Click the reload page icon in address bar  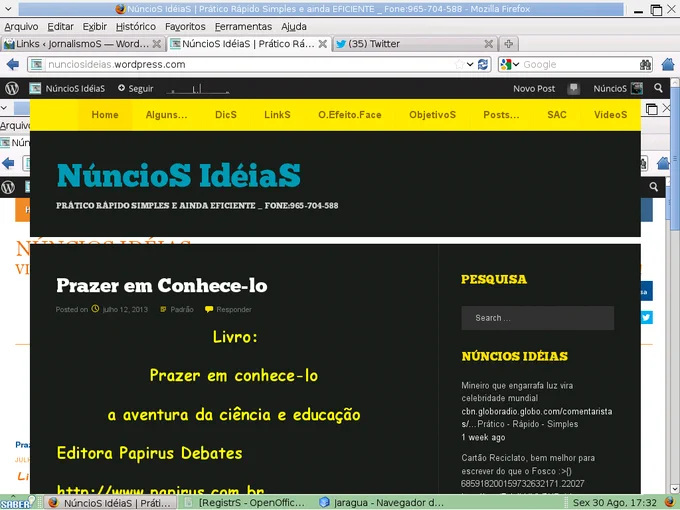click(x=483, y=65)
